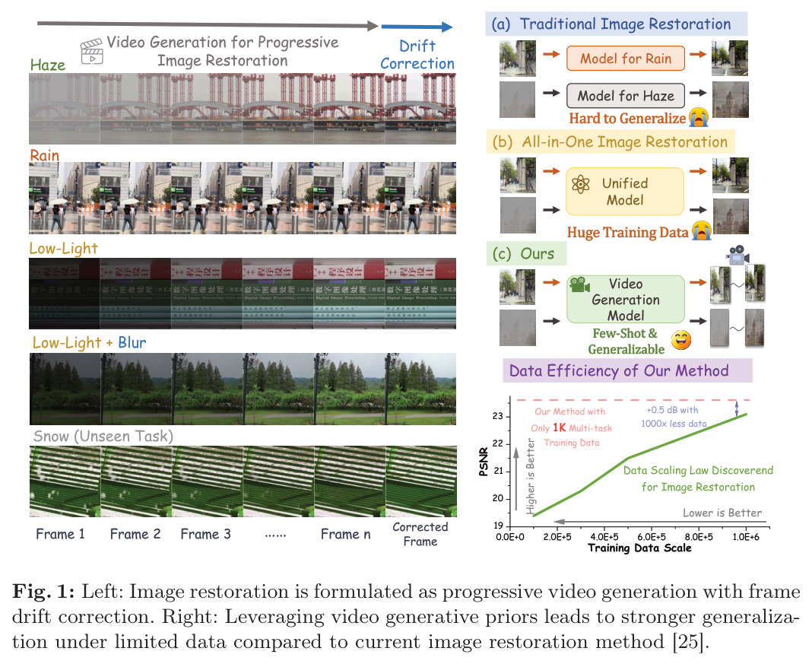Select the Model for Haze box

point(626,96)
